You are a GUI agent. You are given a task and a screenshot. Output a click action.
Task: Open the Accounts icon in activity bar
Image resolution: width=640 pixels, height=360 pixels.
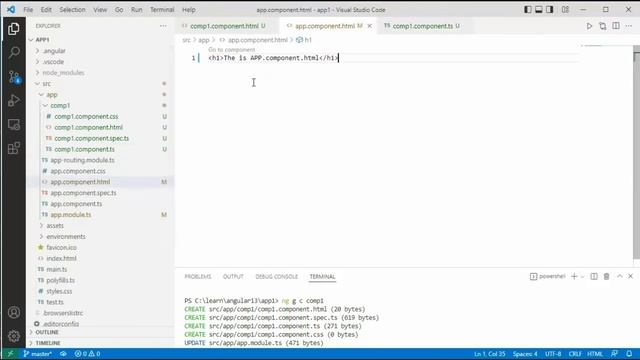13,312
